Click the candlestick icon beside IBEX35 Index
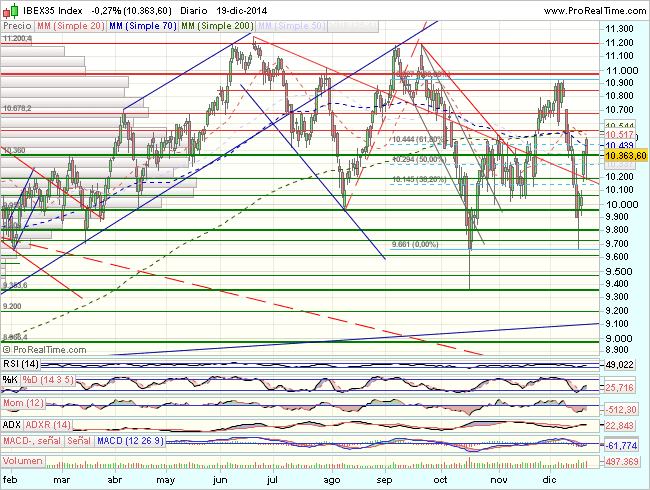 (10, 10)
